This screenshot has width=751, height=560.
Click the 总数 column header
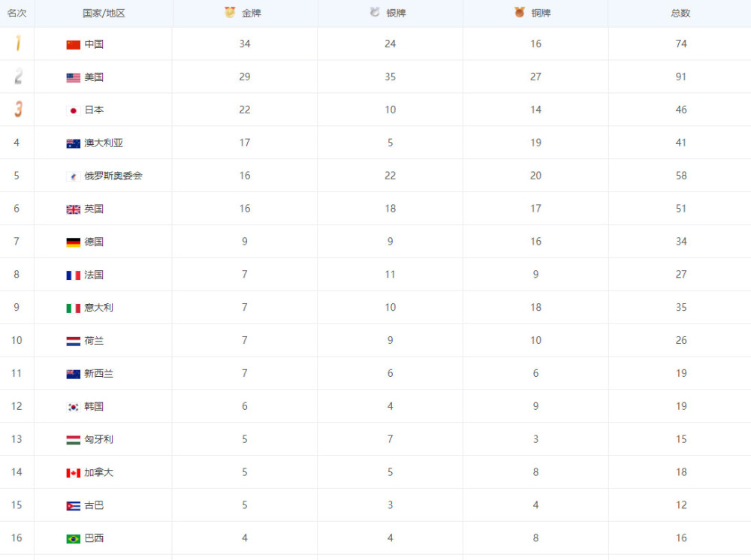(680, 14)
